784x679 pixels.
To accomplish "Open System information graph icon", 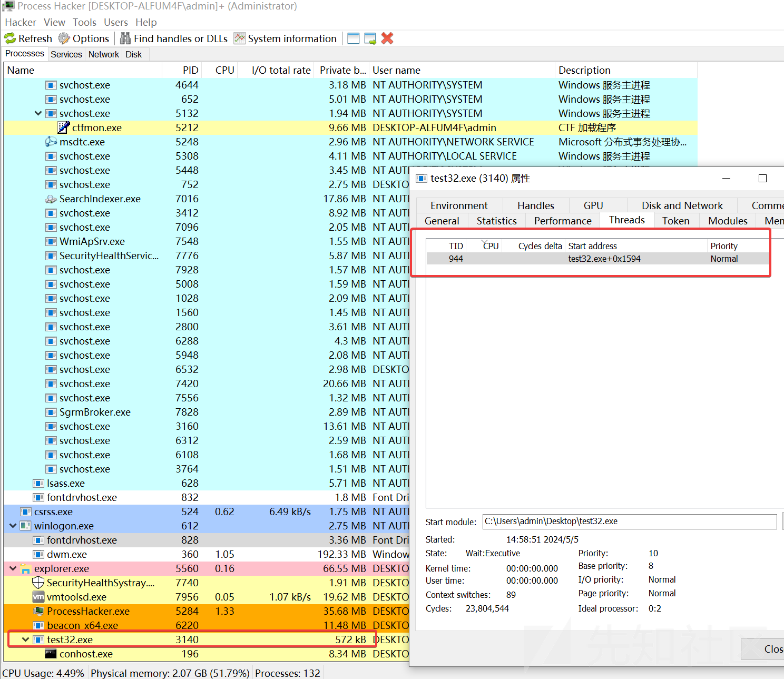I will (x=240, y=38).
